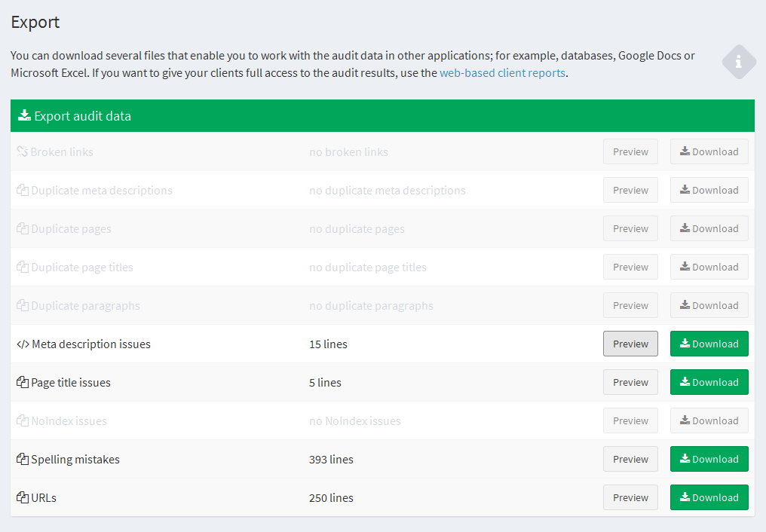This screenshot has width=766, height=532.
Task: Download the Page title issues export
Action: pos(709,382)
